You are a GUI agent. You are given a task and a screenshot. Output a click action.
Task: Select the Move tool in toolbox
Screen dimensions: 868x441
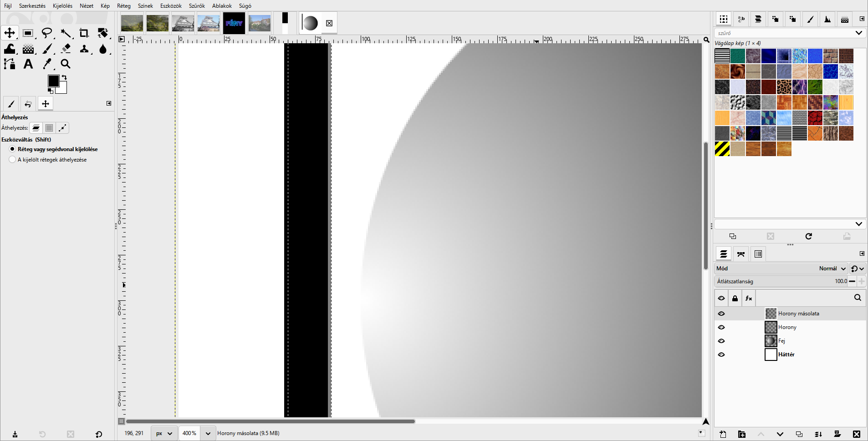point(10,33)
